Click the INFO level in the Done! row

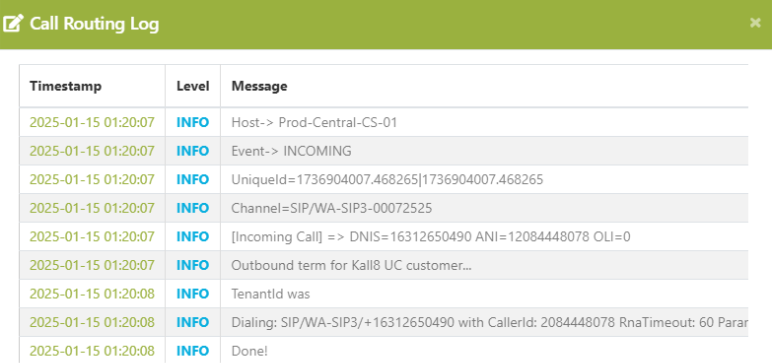193,351
